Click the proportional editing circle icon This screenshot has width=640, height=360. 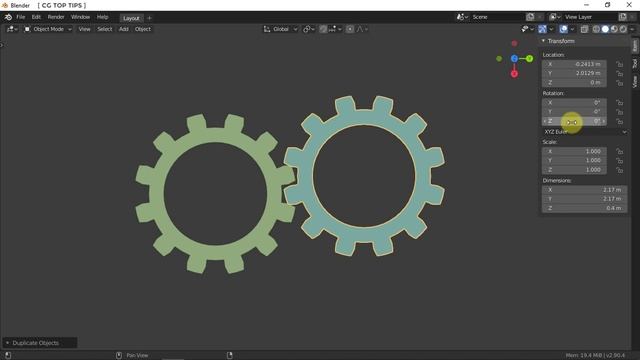(x=350, y=29)
